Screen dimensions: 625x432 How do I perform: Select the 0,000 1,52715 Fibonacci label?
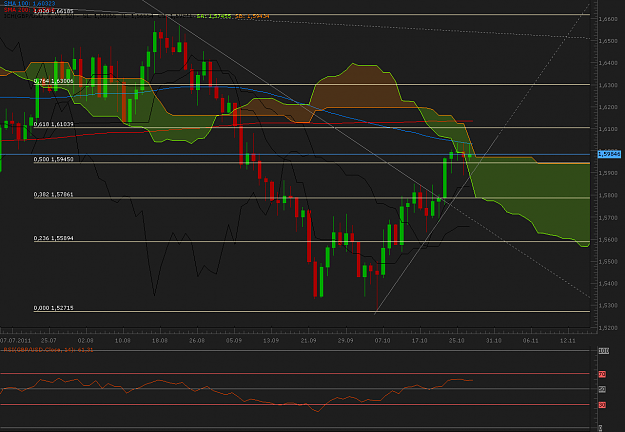[x=53, y=308]
